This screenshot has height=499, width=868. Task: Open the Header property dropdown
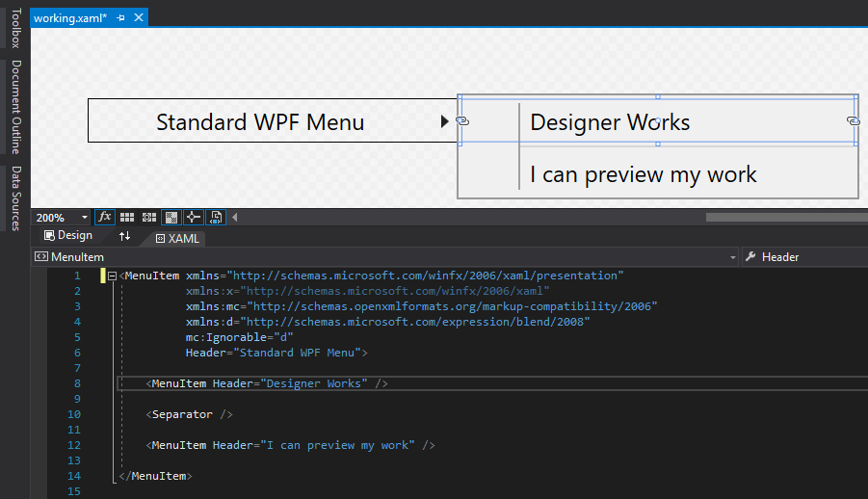859,257
